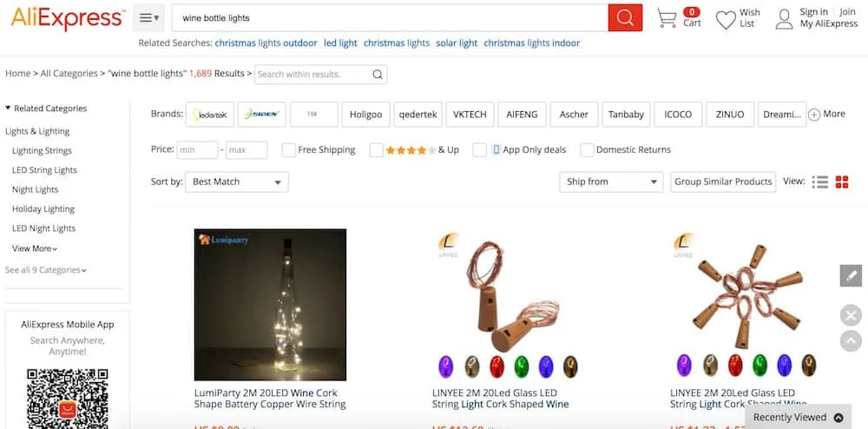Open the Best Match sort dropdown
Viewport: 868px width, 429px height.
point(237,182)
